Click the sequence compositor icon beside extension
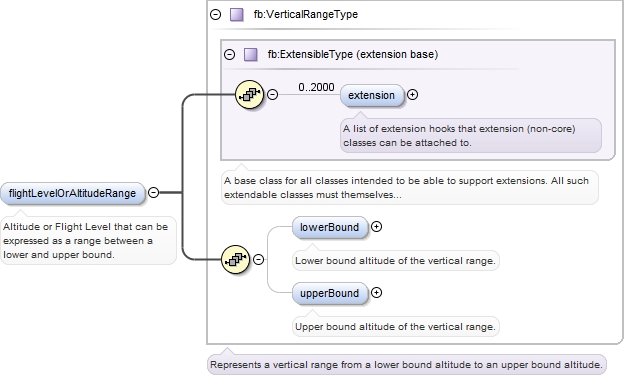This screenshot has height=378, width=625. click(249, 94)
